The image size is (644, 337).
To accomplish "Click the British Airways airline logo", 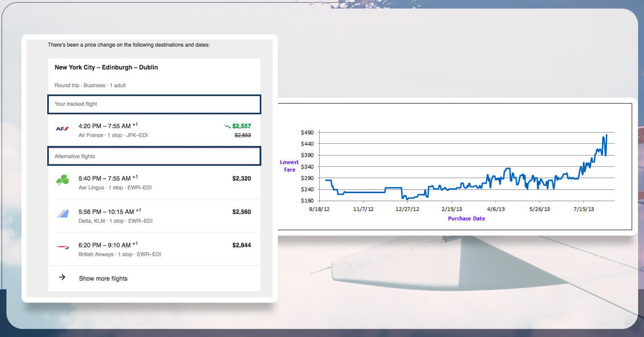I will click(x=62, y=247).
